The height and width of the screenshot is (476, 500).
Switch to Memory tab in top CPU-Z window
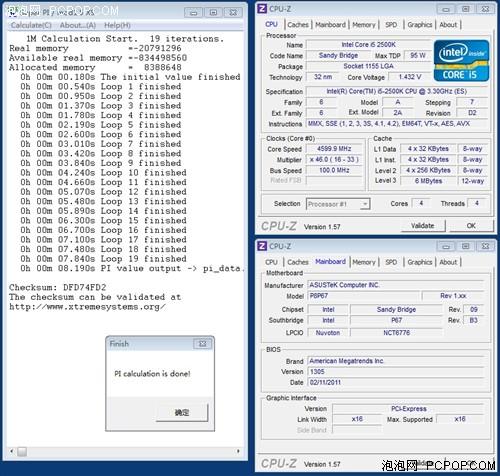pos(364,25)
